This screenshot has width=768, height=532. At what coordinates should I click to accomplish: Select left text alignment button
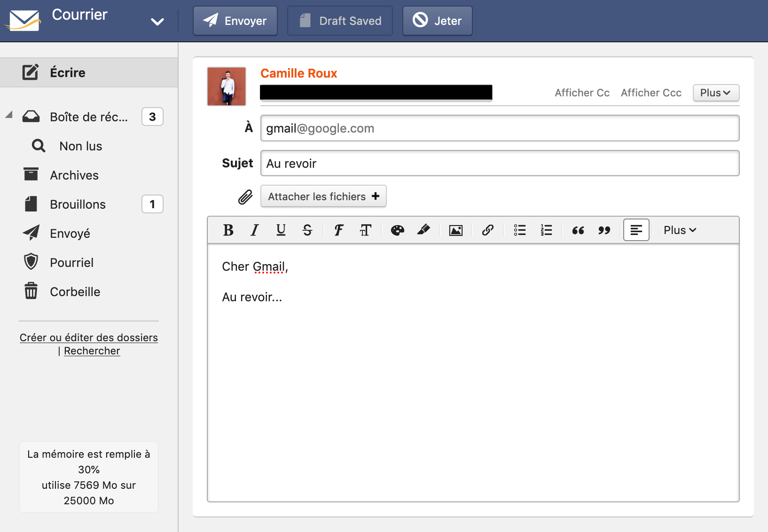pyautogui.click(x=636, y=230)
